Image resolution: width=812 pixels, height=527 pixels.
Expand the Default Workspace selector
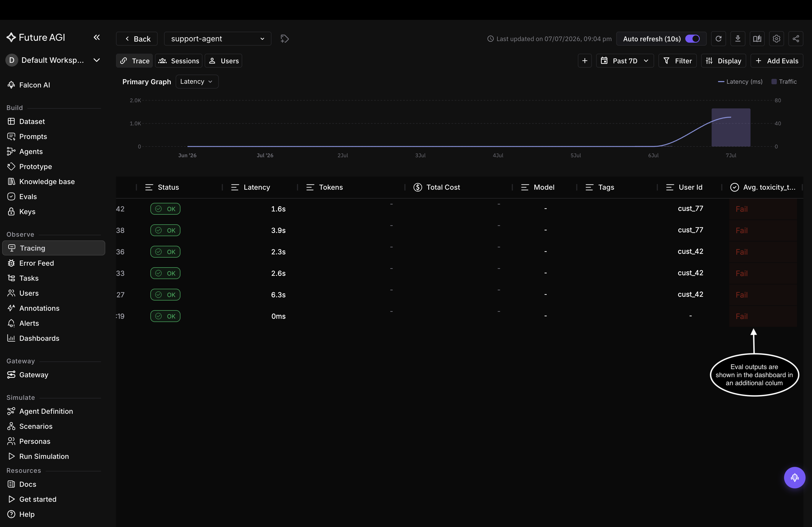pyautogui.click(x=53, y=60)
